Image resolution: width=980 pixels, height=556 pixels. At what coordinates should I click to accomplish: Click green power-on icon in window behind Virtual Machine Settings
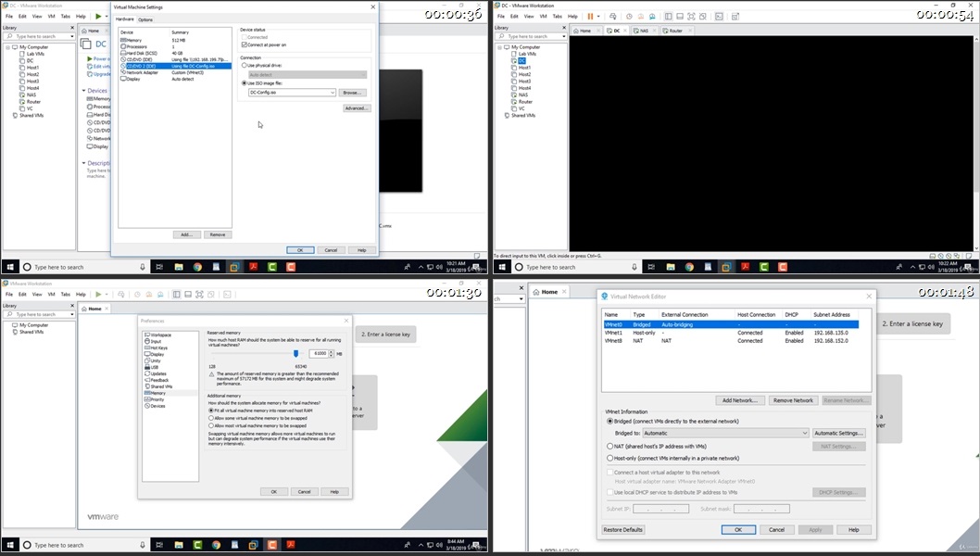pyautogui.click(x=98, y=17)
